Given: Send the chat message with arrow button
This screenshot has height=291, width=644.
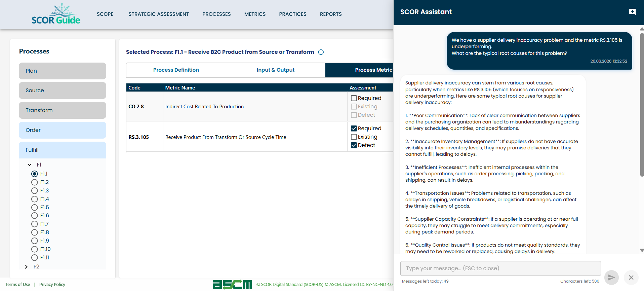Looking at the screenshot, I should [x=611, y=278].
